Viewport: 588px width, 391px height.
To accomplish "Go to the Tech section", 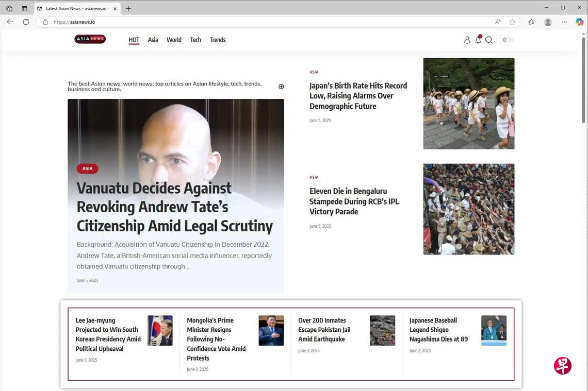I will 195,40.
